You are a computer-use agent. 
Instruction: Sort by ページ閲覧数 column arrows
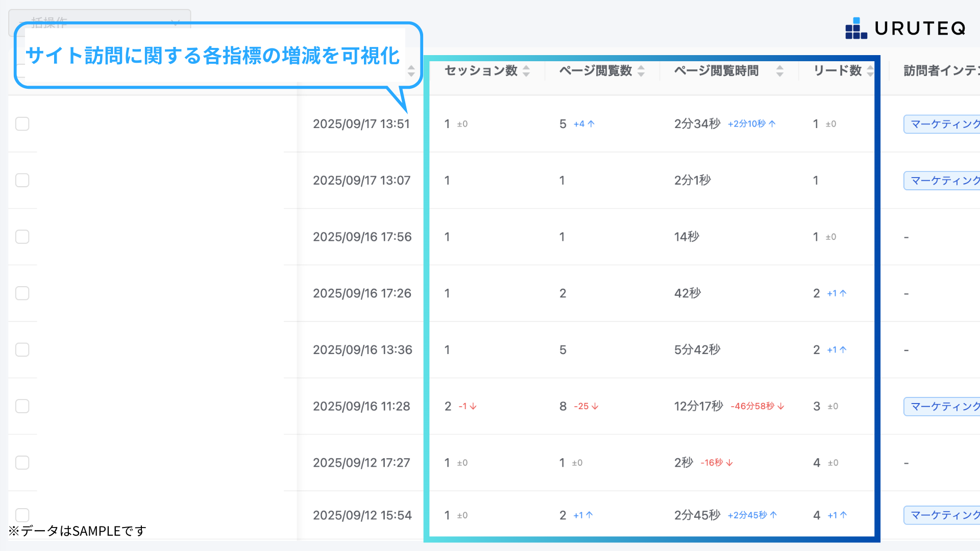641,71
